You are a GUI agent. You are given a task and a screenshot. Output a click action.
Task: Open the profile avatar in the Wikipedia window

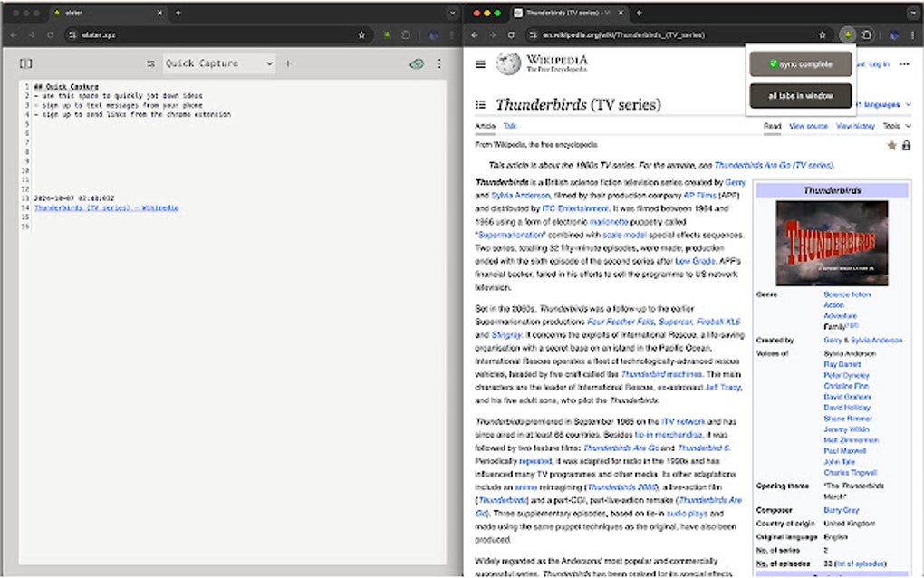point(894,34)
